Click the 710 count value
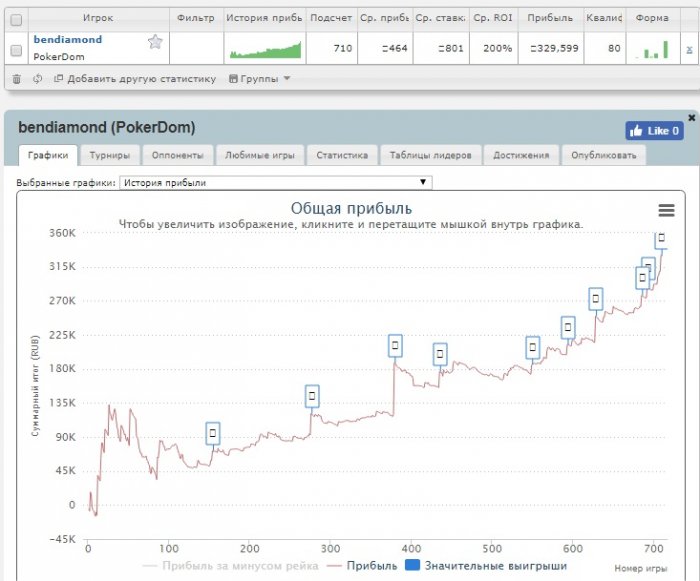This screenshot has height=581, width=700. tap(343, 48)
